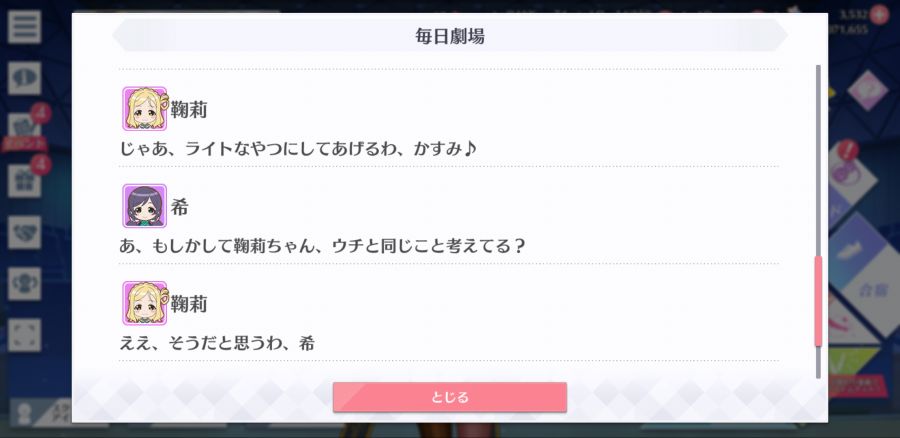Screen dimensions: 900x438
Task: Click Mari's avatar above じゃあ、ライトな line
Action: coord(144,108)
